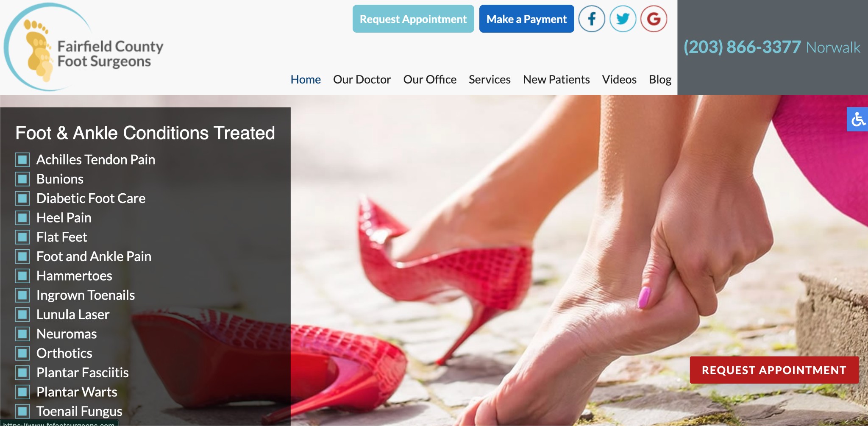Open the Orthotics link
Image resolution: width=868 pixels, height=426 pixels.
[64, 353]
